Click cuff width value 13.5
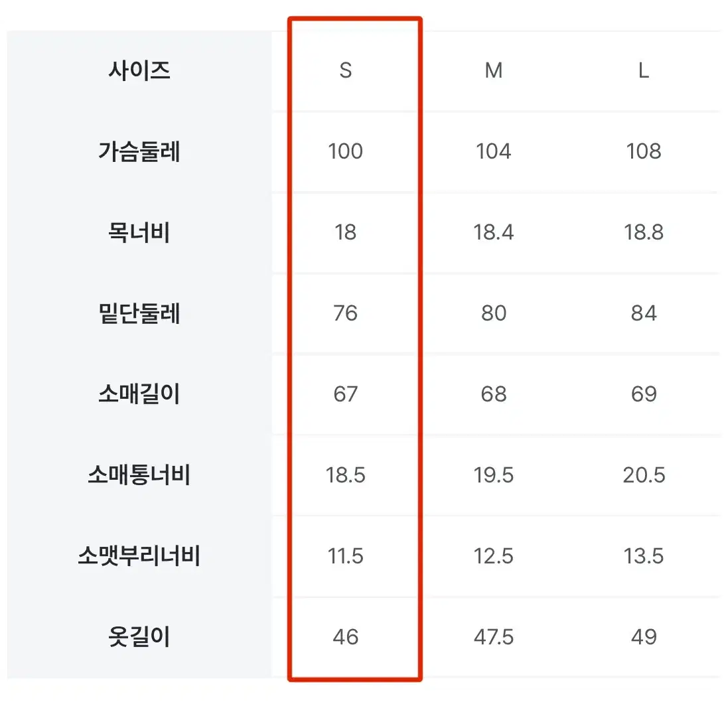The width and height of the screenshot is (728, 728). (644, 555)
